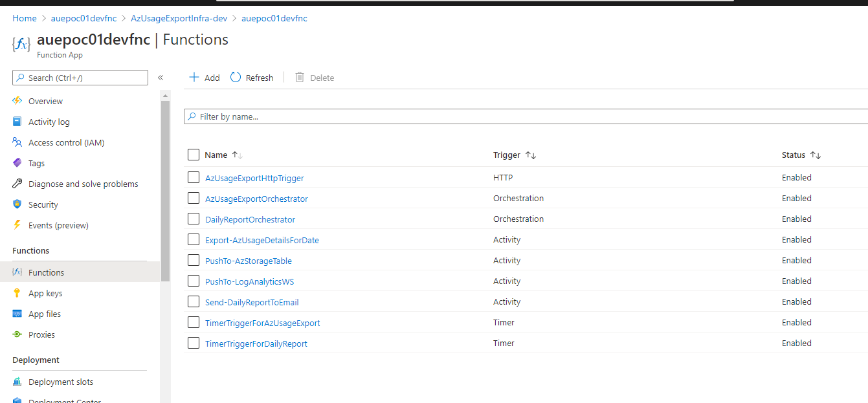This screenshot has width=868, height=403.
Task: Select App keys in the sidebar
Action: point(45,293)
